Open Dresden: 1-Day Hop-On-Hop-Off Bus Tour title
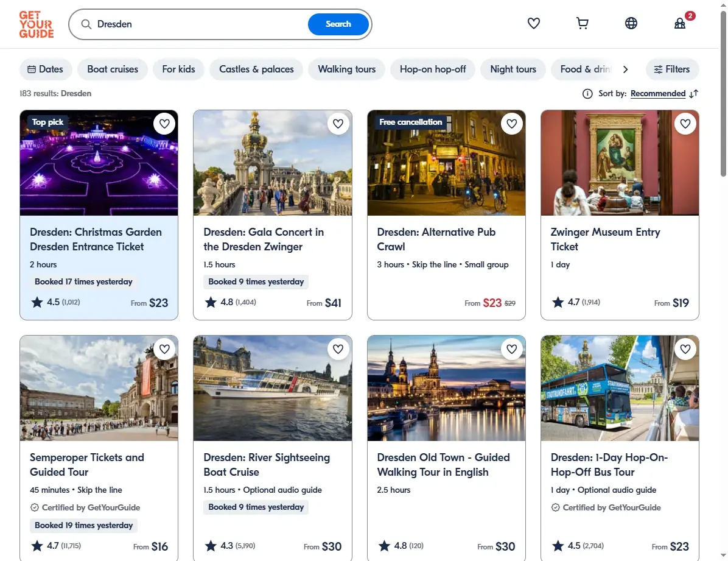The width and height of the screenshot is (728, 561). click(609, 465)
